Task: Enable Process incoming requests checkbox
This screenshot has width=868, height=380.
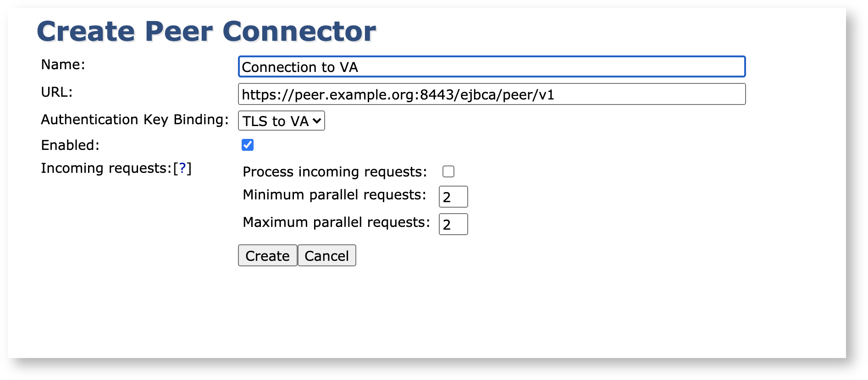Action: 448,171
